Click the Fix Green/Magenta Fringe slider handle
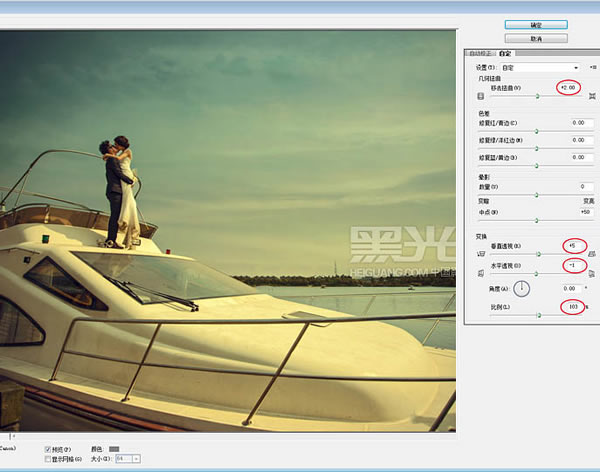 click(536, 149)
